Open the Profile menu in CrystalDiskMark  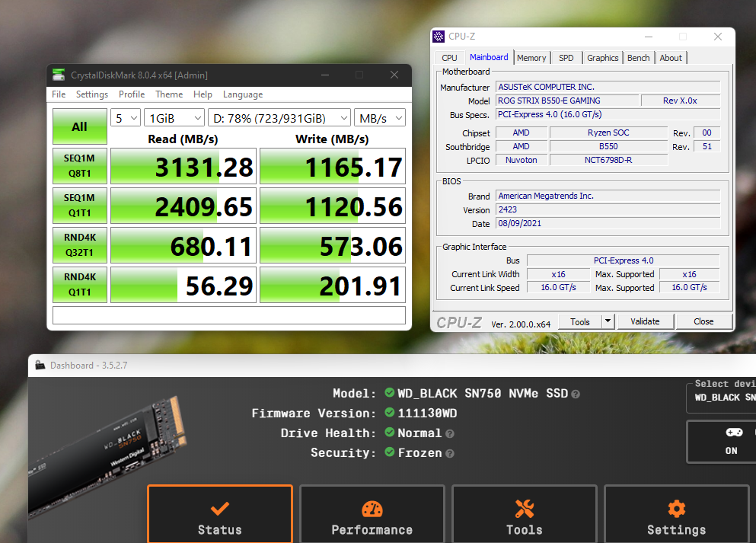click(x=131, y=94)
